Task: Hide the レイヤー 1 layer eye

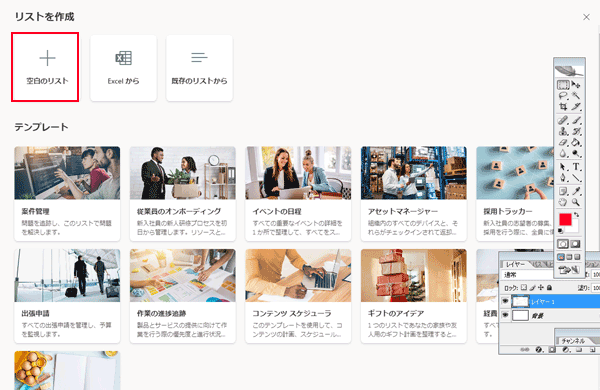Action: [x=505, y=302]
